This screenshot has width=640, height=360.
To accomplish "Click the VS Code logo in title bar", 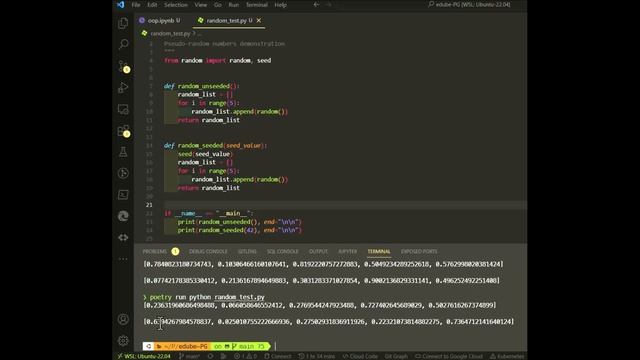I will point(120,5).
